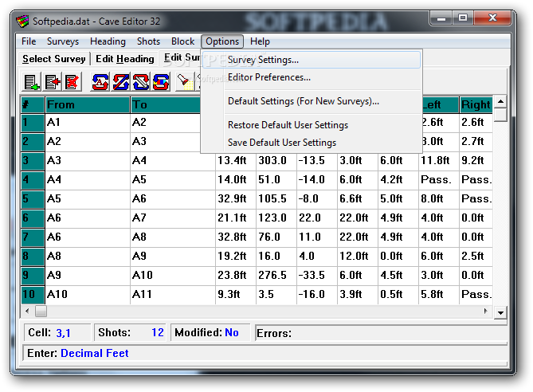Click the 105.5 cell in row 5
This screenshot has width=533, height=392.
click(x=276, y=199)
